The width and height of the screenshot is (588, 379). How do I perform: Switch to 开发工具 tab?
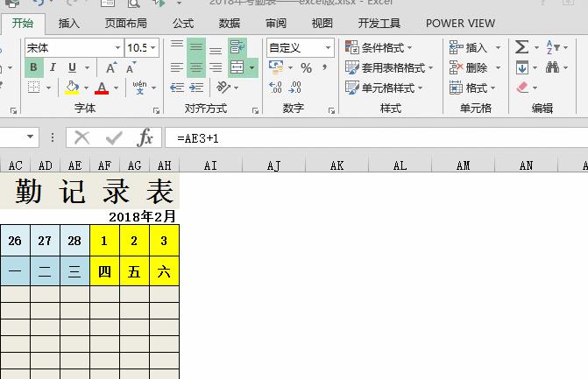pyautogui.click(x=379, y=24)
